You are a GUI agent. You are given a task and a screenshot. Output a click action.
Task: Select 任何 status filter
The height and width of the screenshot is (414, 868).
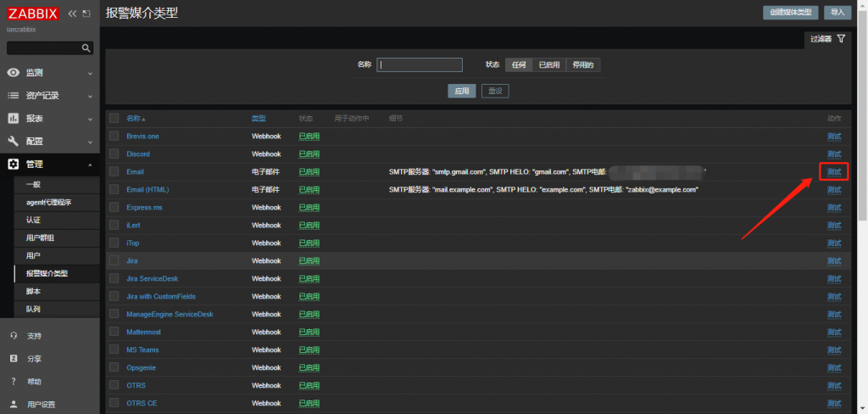(519, 64)
